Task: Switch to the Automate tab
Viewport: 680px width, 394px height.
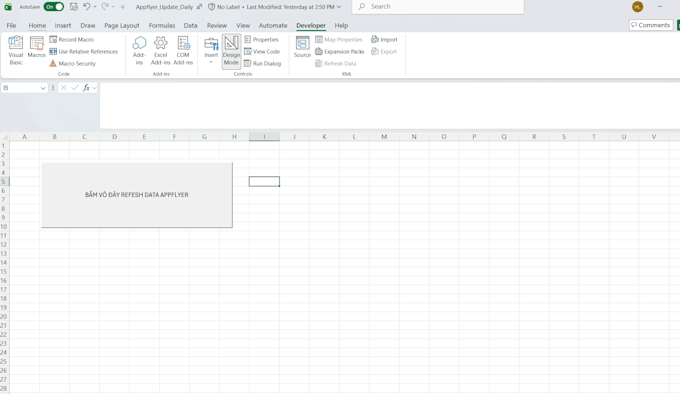Action: click(x=273, y=26)
